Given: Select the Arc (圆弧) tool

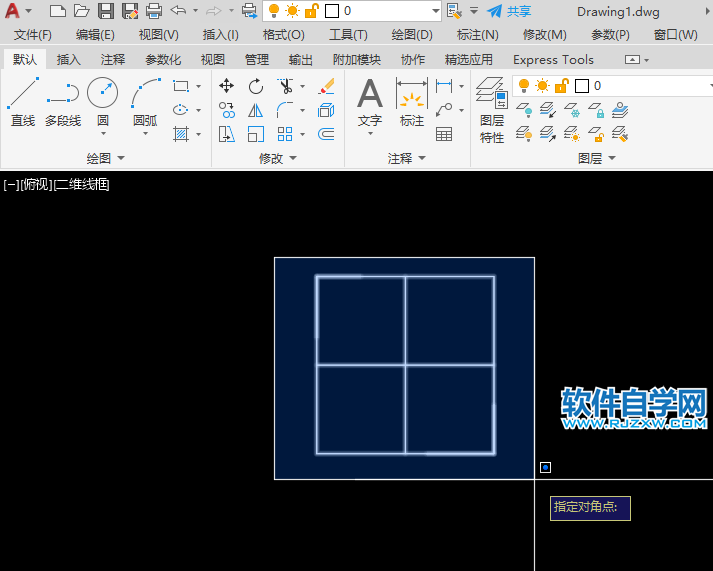Looking at the screenshot, I should point(146,100).
